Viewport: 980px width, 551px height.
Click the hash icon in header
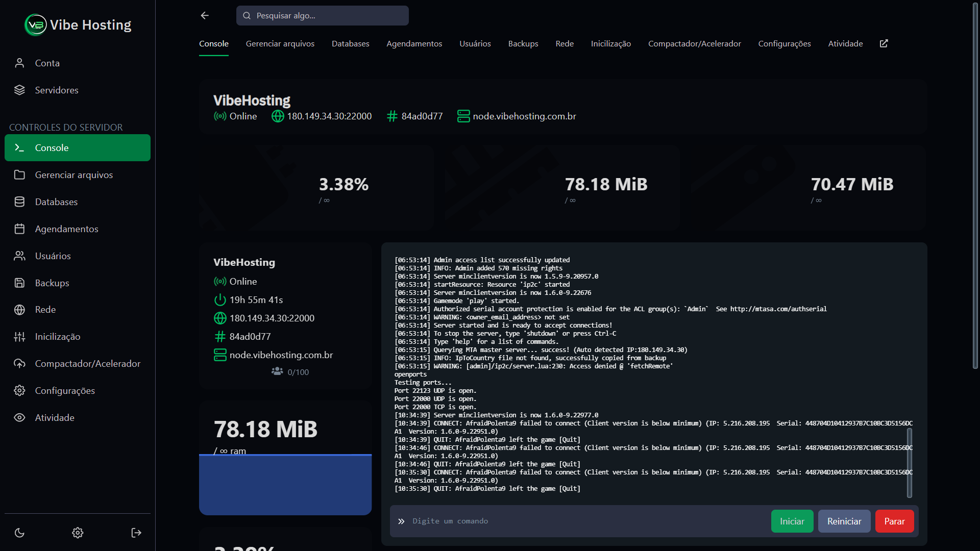(x=392, y=116)
